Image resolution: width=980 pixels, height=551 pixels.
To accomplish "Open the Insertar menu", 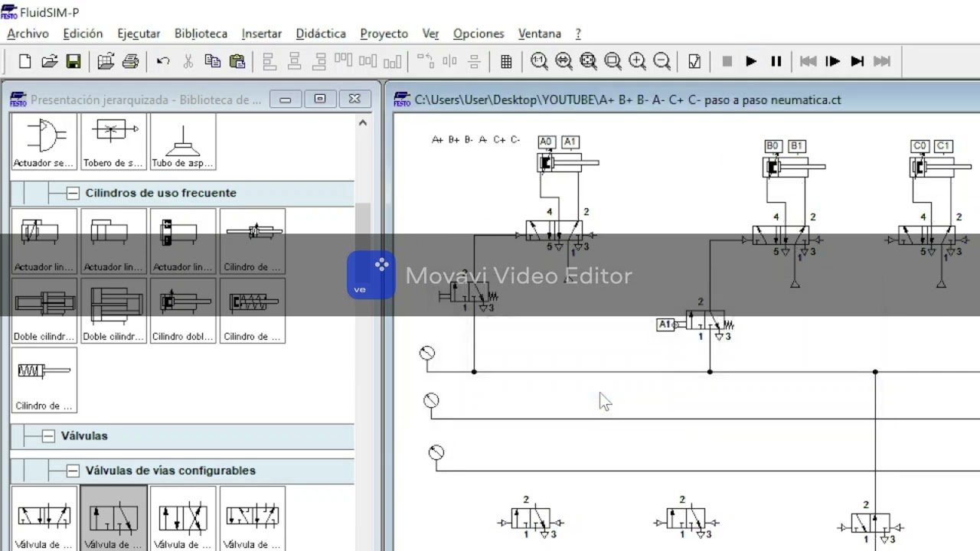I will tap(262, 34).
